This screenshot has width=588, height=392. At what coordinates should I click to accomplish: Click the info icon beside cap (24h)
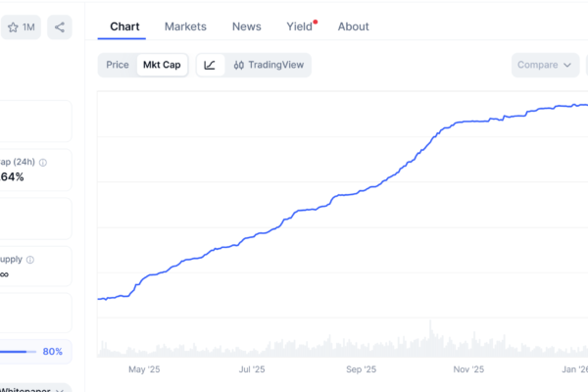(42, 162)
